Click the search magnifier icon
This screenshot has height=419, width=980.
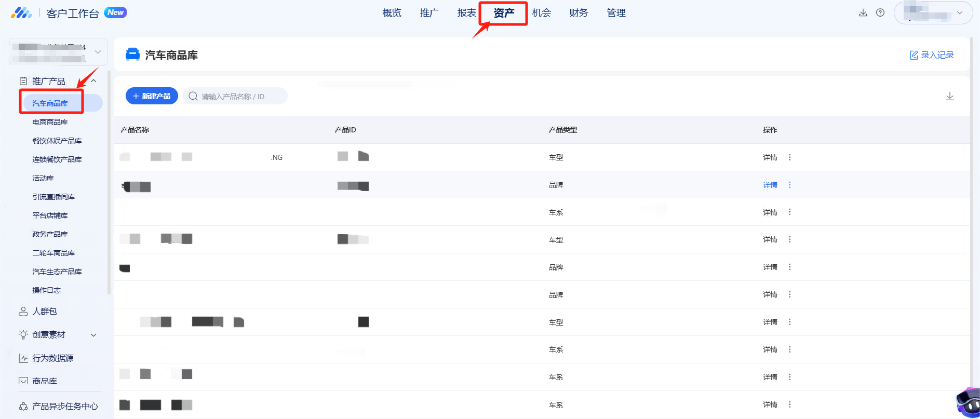tap(193, 96)
